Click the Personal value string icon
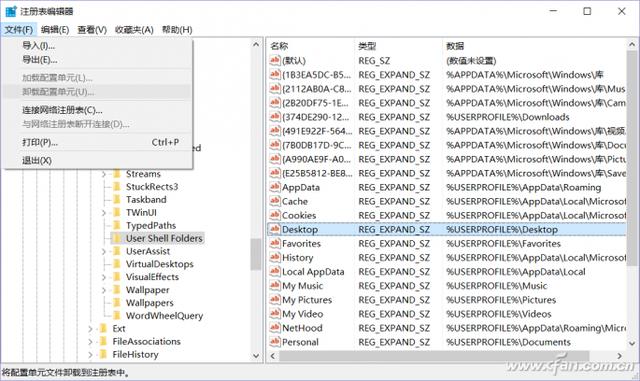Viewport: 640px width, 381px height. 275,342
